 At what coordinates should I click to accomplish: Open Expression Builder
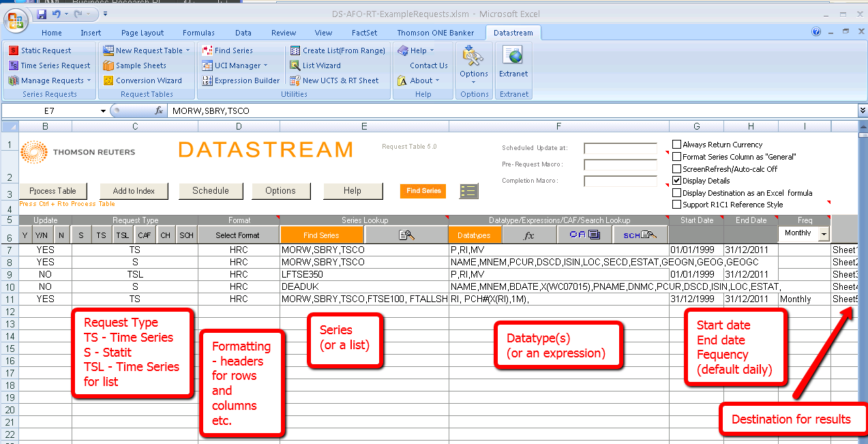click(241, 80)
